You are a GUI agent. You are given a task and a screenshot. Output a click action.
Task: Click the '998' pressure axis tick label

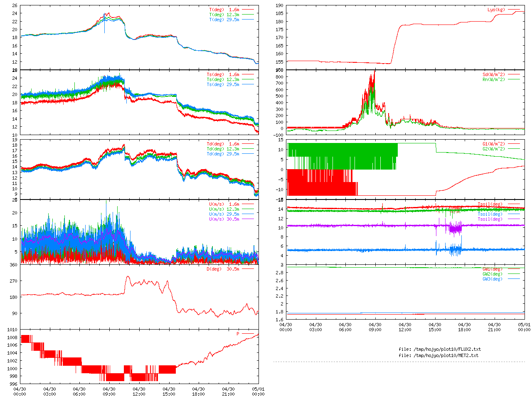(14, 376)
